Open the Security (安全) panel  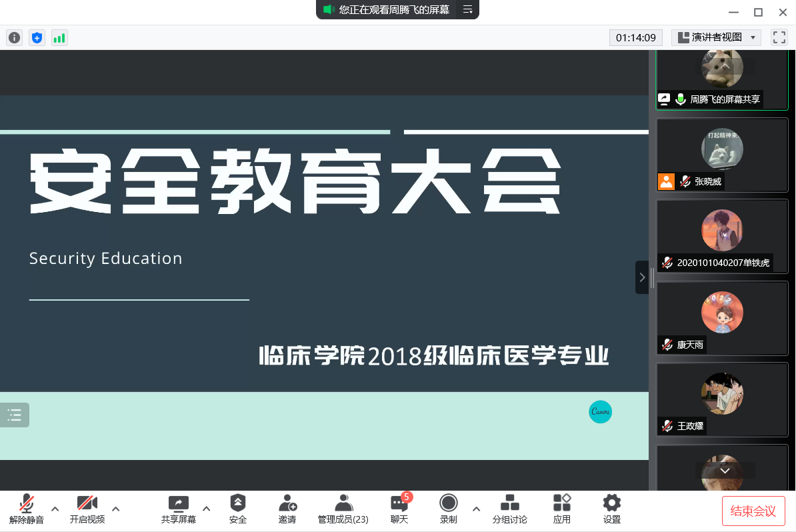238,509
